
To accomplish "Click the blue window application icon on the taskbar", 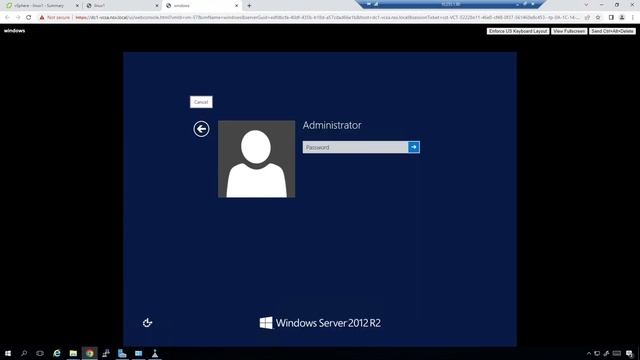I will tap(138, 353).
